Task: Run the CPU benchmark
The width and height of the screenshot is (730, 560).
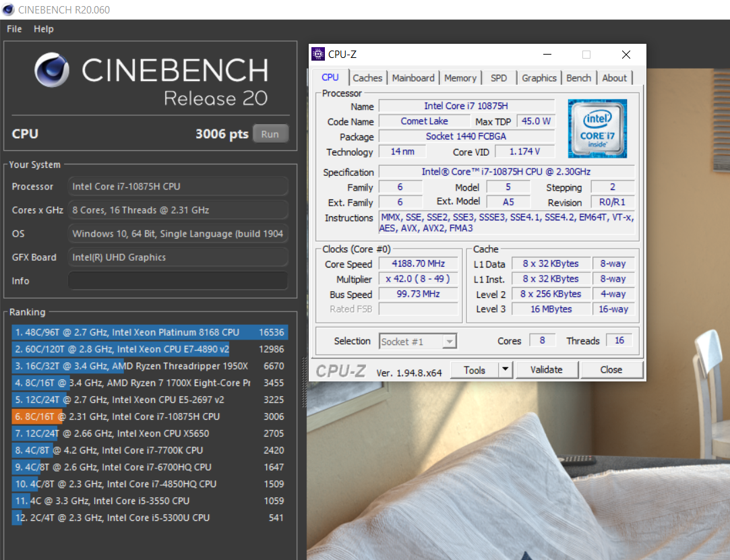Action: [270, 134]
